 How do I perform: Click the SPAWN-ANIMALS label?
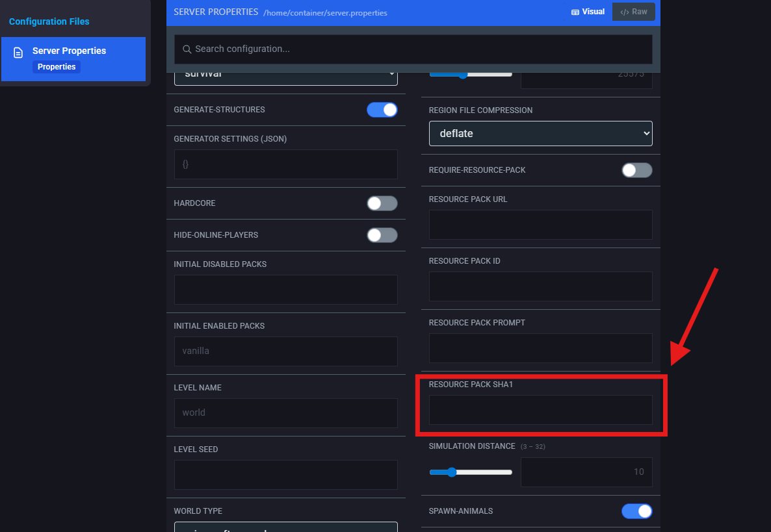(461, 511)
